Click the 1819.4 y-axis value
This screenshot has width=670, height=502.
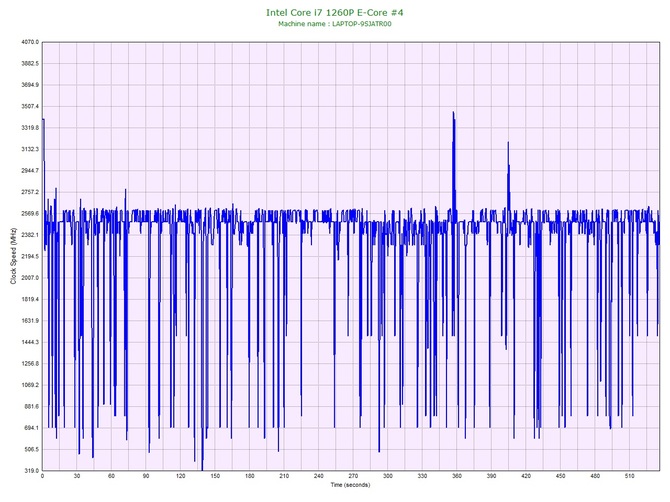pyautogui.click(x=30, y=299)
